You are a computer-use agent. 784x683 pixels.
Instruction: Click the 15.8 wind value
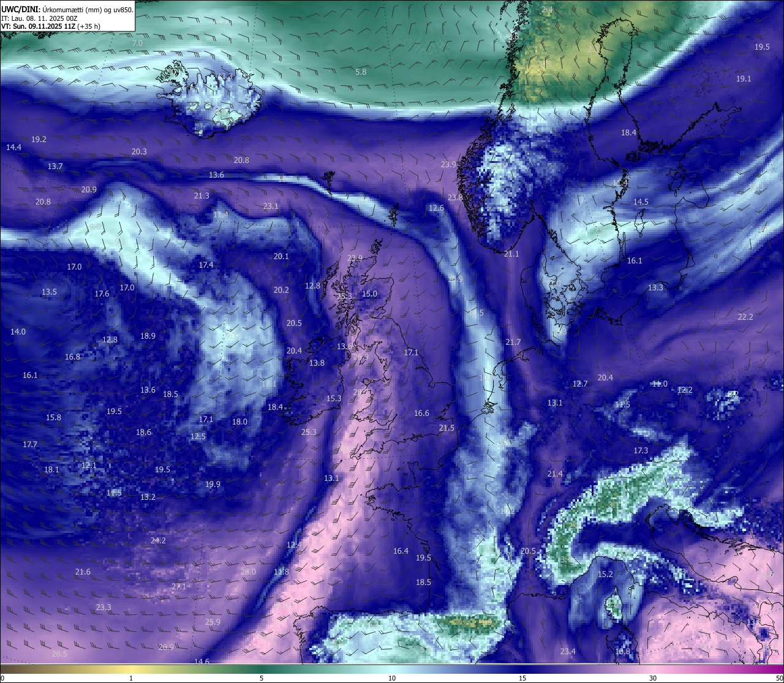[x=53, y=417]
